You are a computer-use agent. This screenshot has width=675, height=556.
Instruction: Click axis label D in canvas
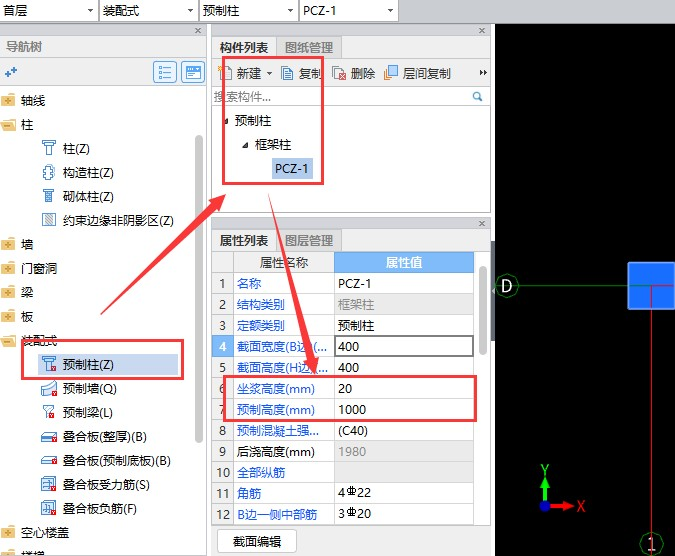(507, 286)
